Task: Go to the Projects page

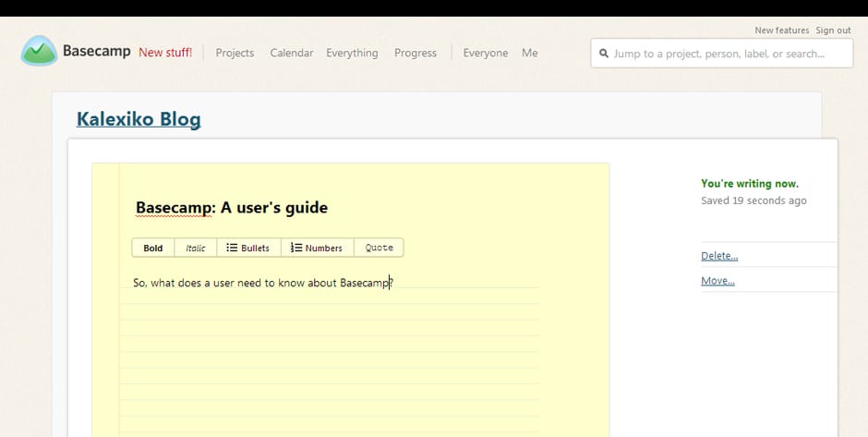Action: (235, 53)
